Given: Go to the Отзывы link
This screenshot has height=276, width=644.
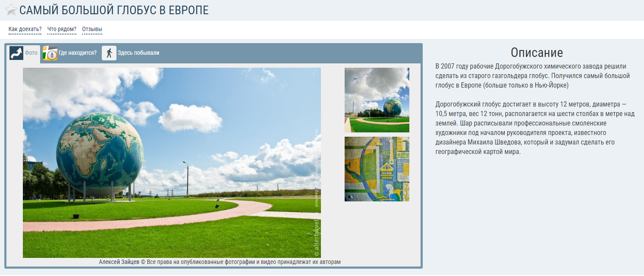Looking at the screenshot, I should point(92,29).
